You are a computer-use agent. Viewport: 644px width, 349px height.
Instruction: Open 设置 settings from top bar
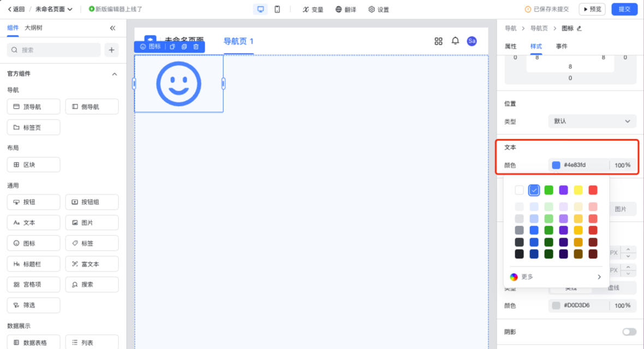point(379,9)
